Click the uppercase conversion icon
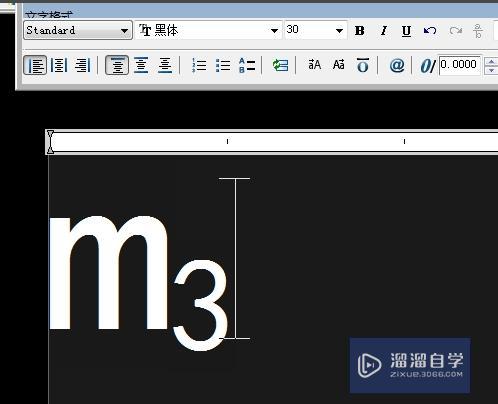 click(x=314, y=64)
